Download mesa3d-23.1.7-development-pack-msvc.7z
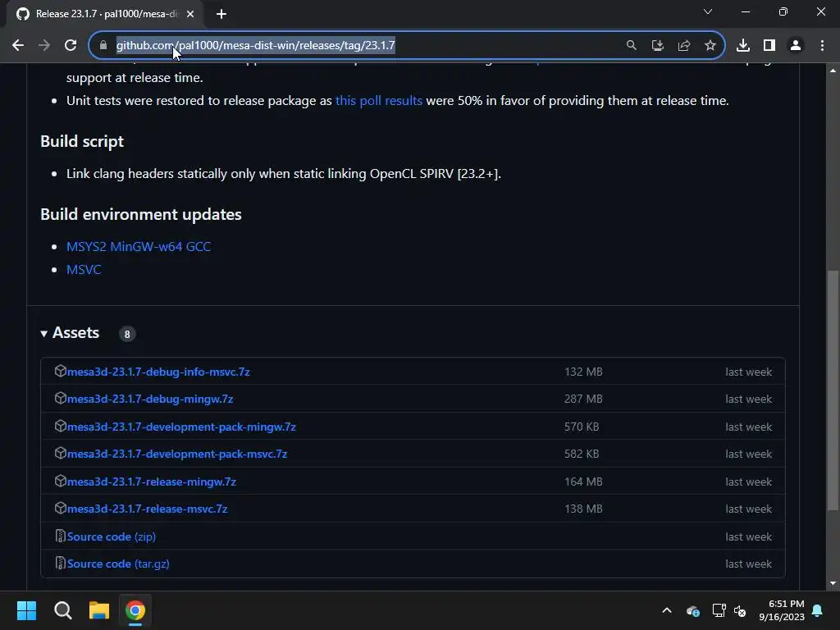Screen dimensions: 840x630 pyautogui.click(x=177, y=454)
